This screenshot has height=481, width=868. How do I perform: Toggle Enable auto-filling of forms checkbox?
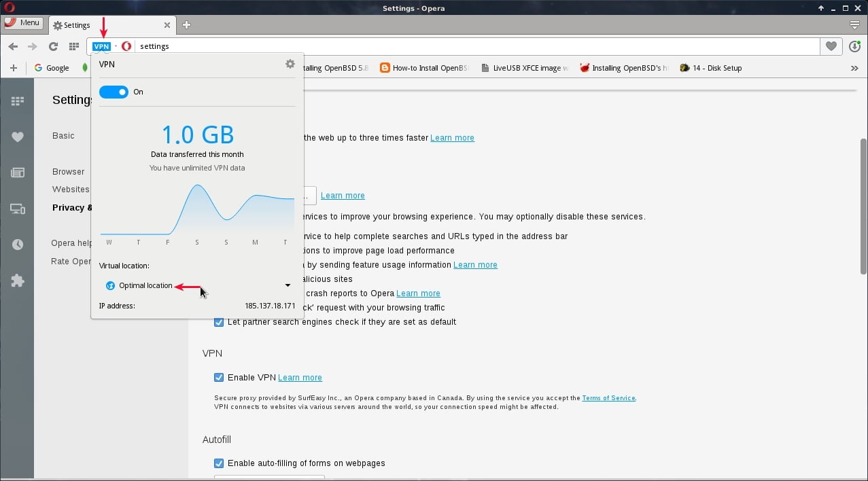click(219, 463)
